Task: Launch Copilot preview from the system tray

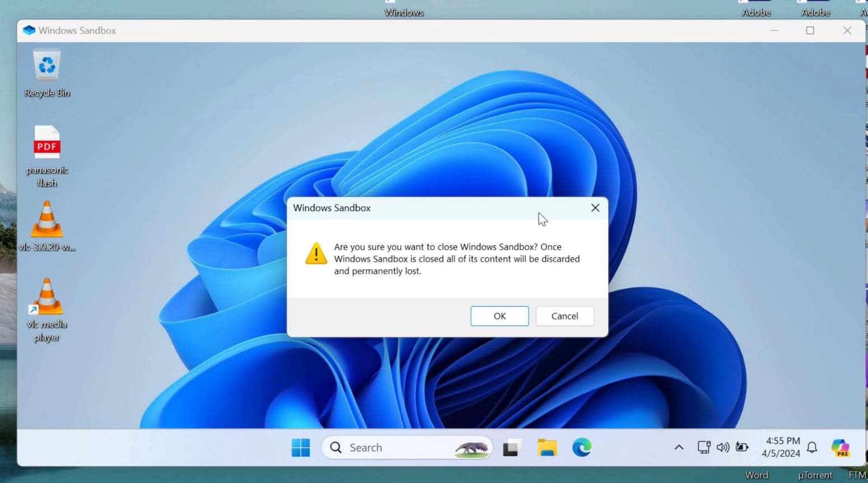Action: 840,447
